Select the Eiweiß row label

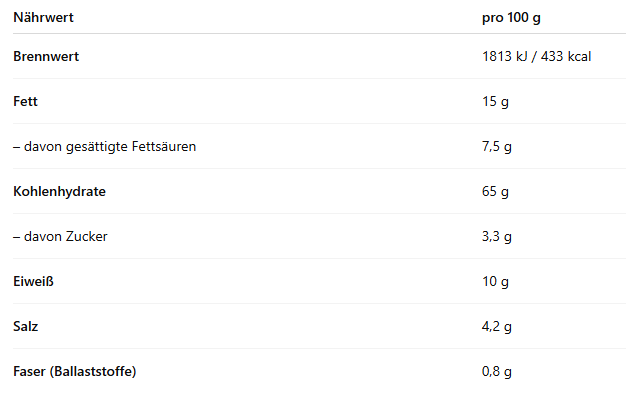coord(33,281)
